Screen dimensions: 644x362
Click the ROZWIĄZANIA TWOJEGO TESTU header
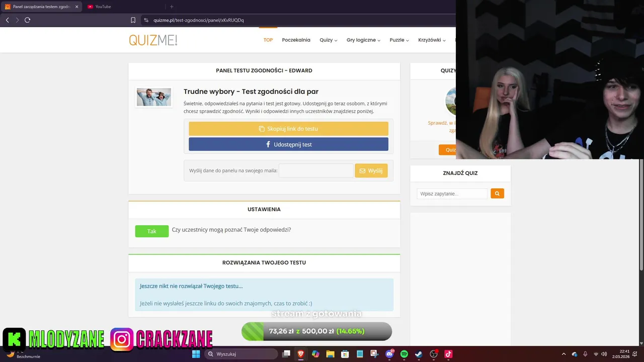[x=264, y=262]
